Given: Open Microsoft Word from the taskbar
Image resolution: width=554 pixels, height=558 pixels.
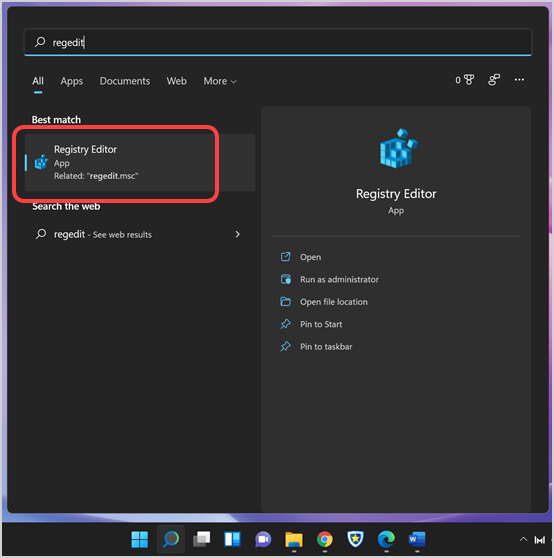Looking at the screenshot, I should [417, 539].
